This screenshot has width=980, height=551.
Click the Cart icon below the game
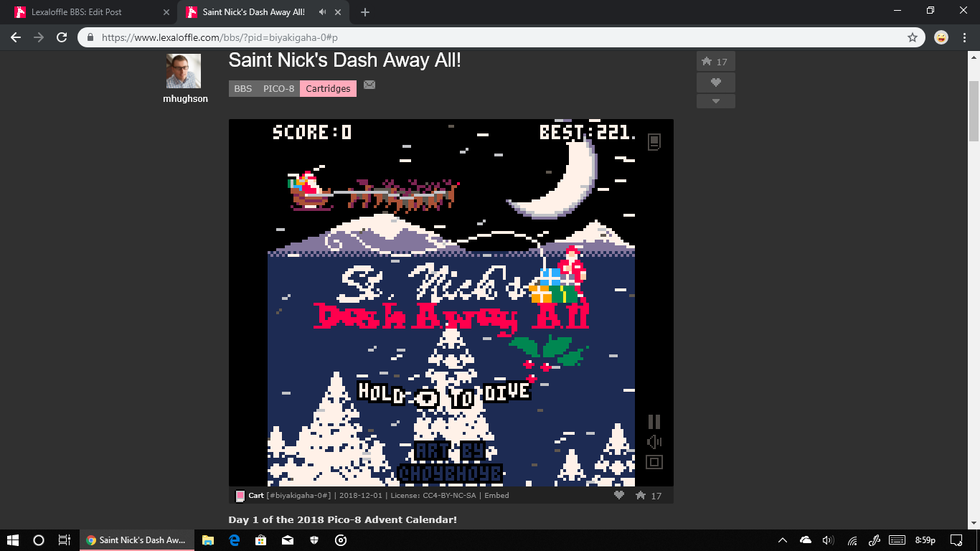[240, 496]
